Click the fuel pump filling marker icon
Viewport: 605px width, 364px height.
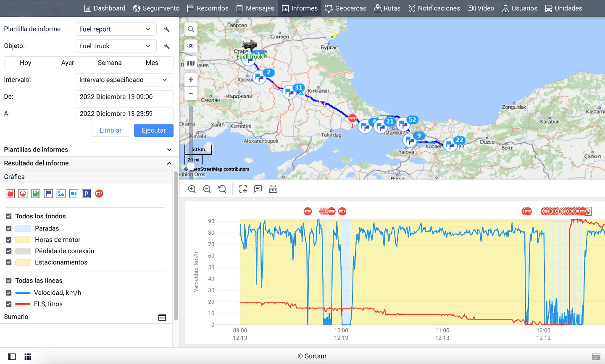coord(36,194)
